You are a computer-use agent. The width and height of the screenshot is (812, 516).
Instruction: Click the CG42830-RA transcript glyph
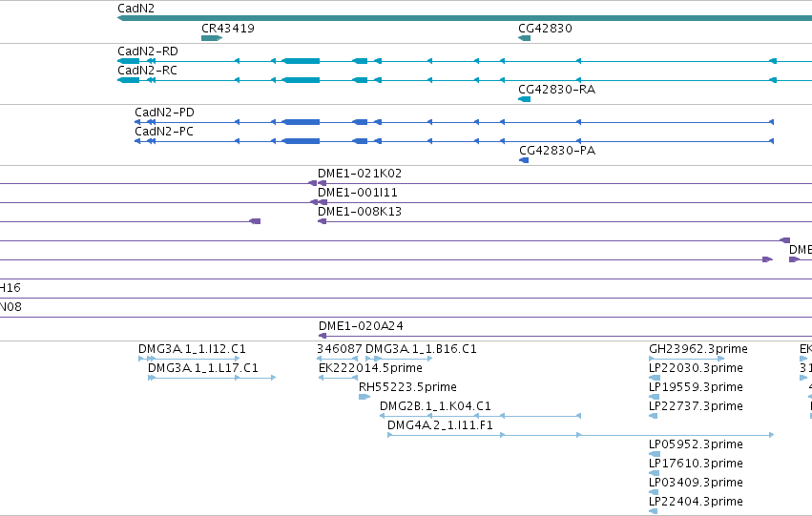click(525, 99)
